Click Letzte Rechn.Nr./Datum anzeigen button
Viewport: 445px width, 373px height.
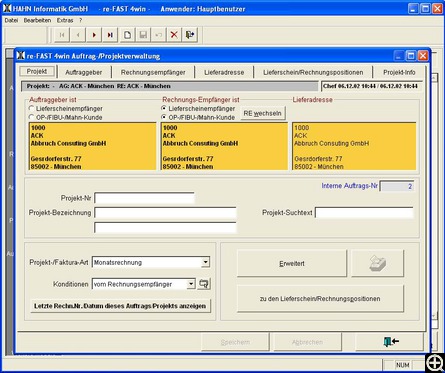tap(120, 306)
